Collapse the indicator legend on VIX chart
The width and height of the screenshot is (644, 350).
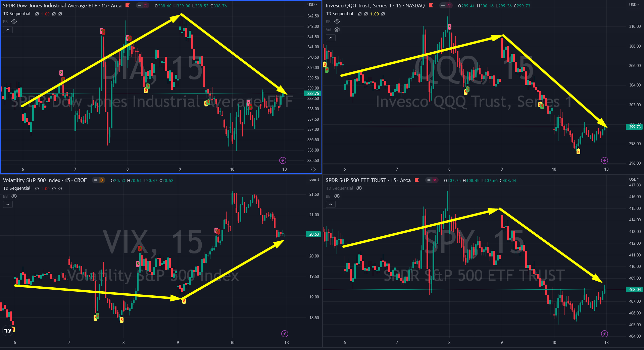point(8,205)
